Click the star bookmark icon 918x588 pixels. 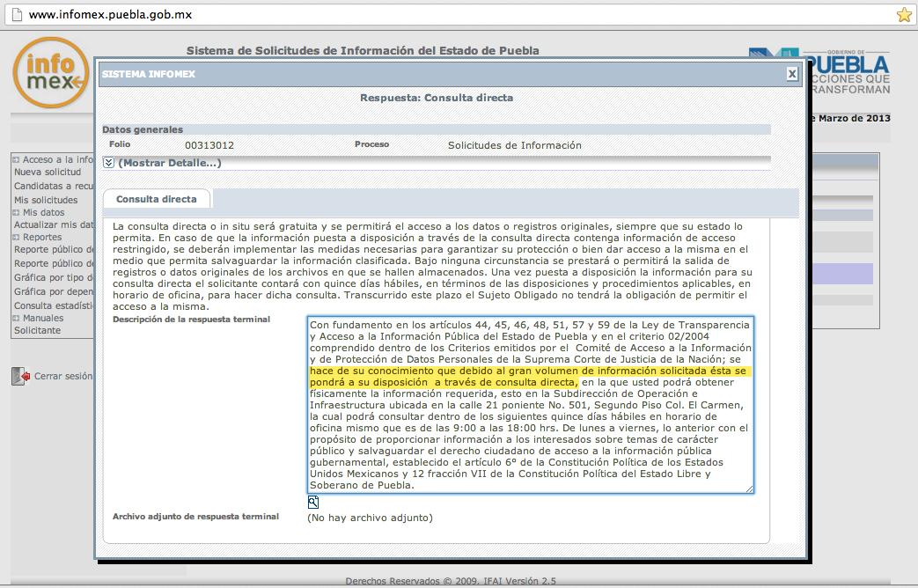coord(904,15)
